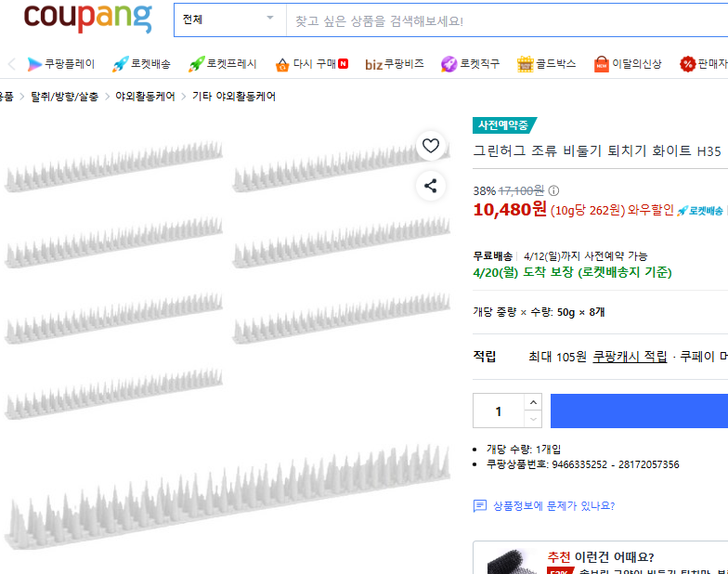
Task: Click 4/20(월) 도착 보장 text
Action: [x=572, y=272]
